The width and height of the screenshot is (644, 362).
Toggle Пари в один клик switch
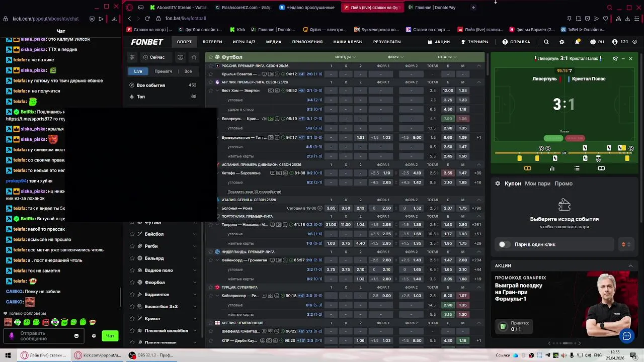coord(504,244)
